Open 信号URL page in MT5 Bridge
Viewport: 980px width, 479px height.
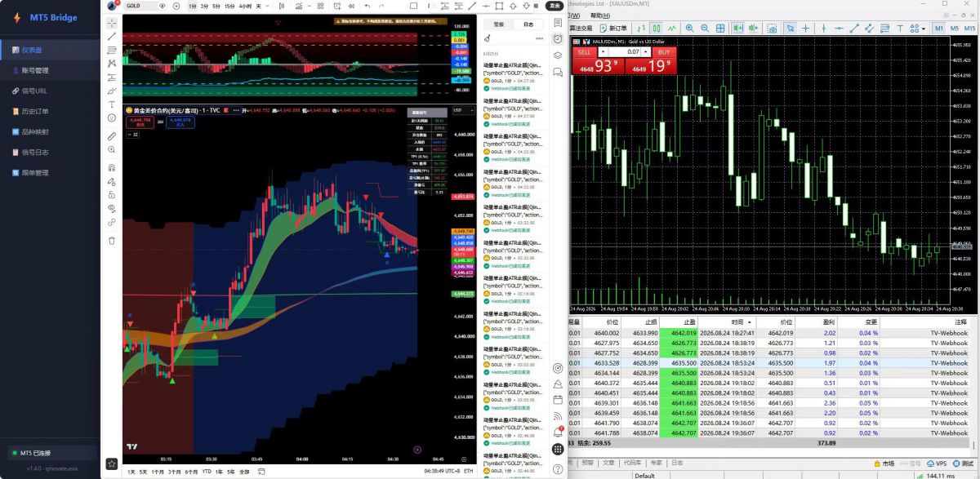[51, 91]
